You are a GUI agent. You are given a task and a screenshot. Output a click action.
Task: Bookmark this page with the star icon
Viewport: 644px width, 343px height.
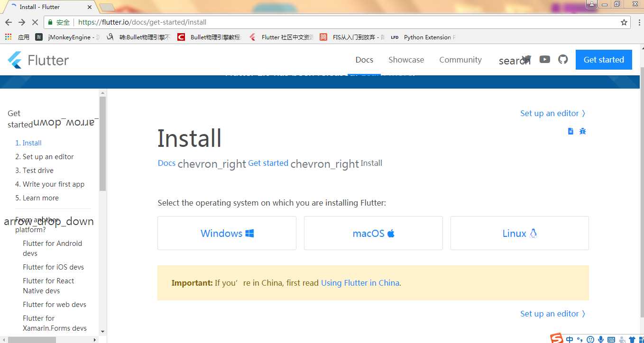(x=624, y=22)
